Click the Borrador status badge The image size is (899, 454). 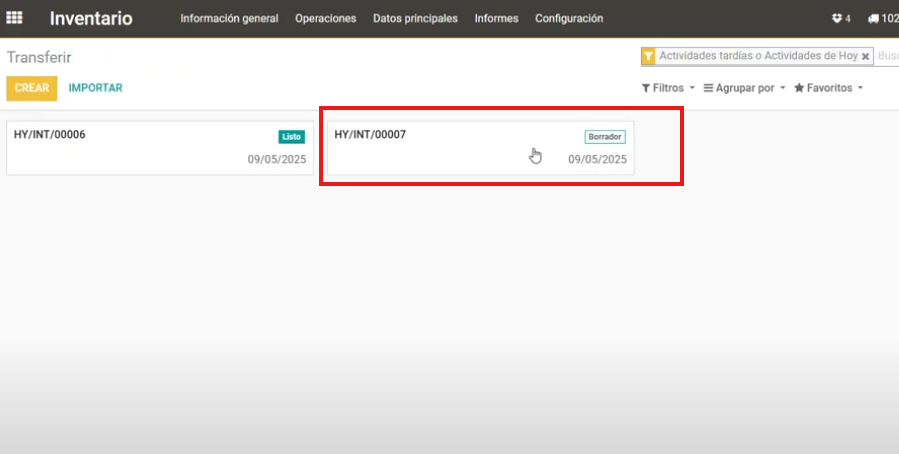(605, 136)
